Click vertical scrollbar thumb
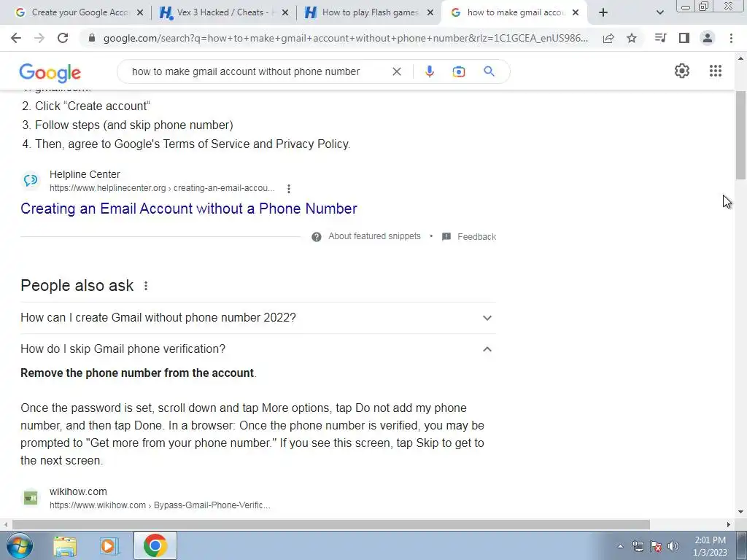747x560 pixels. click(740, 135)
